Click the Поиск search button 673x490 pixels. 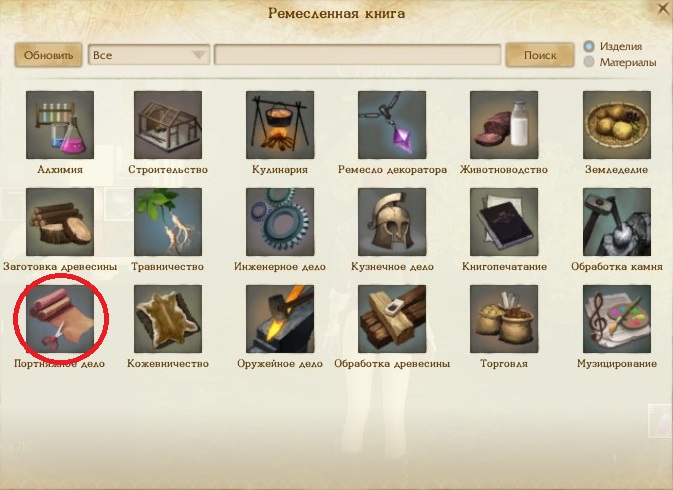pos(540,55)
